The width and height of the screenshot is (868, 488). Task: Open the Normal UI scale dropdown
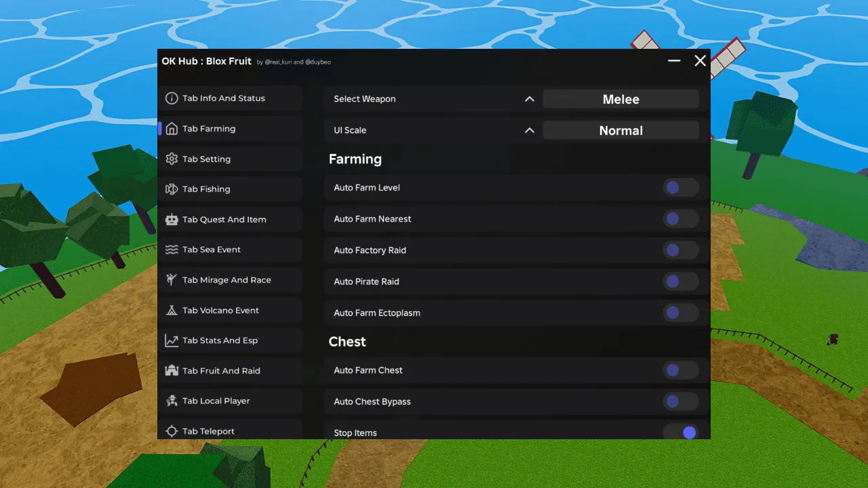tap(621, 130)
